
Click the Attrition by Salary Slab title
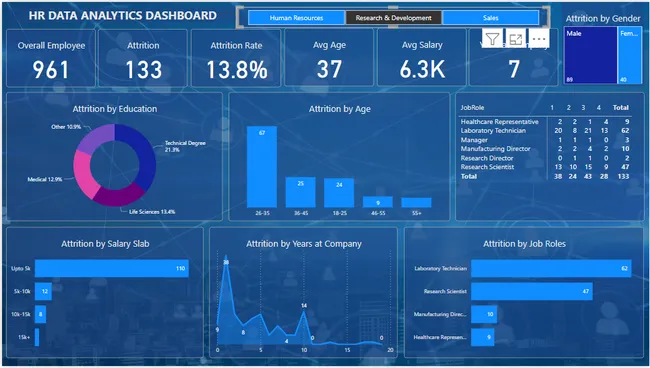[x=105, y=244]
